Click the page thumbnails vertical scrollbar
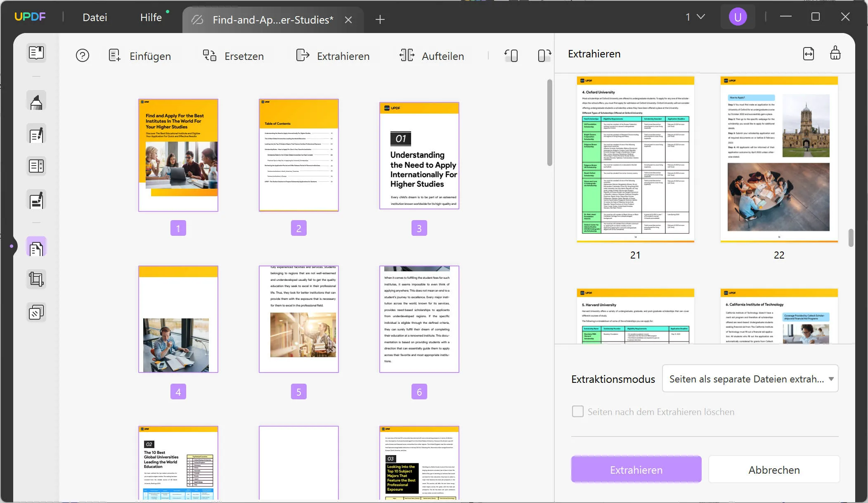This screenshot has height=503, width=868. click(549, 123)
